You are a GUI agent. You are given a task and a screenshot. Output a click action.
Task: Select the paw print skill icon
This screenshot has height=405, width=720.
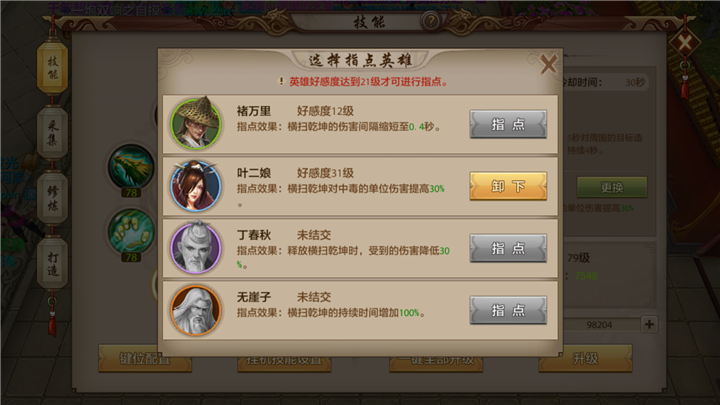pyautogui.click(x=131, y=231)
